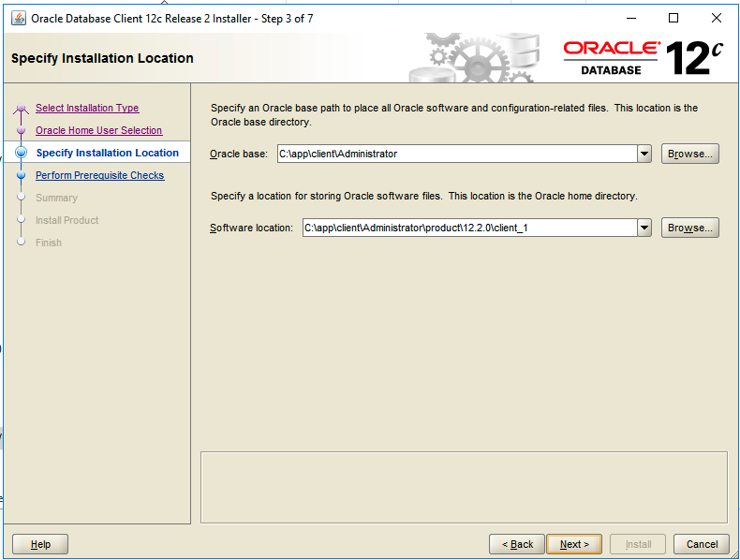
Task: Click the message area at the bottom
Action: click(464, 487)
